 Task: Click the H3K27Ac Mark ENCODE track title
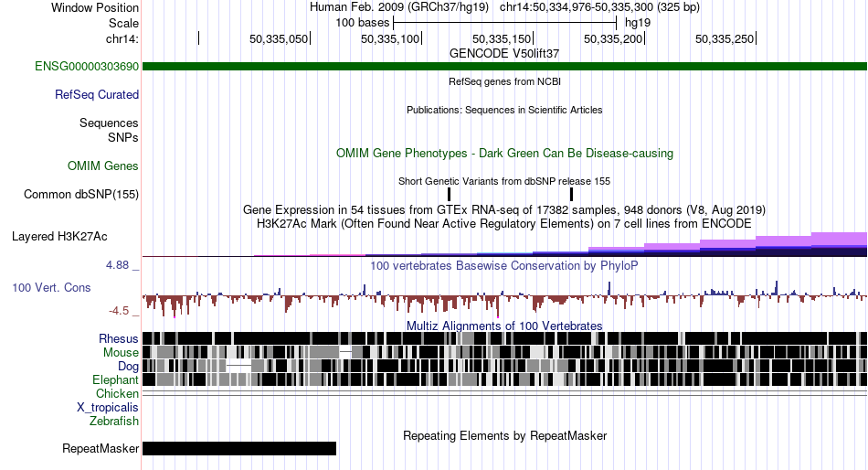click(504, 223)
